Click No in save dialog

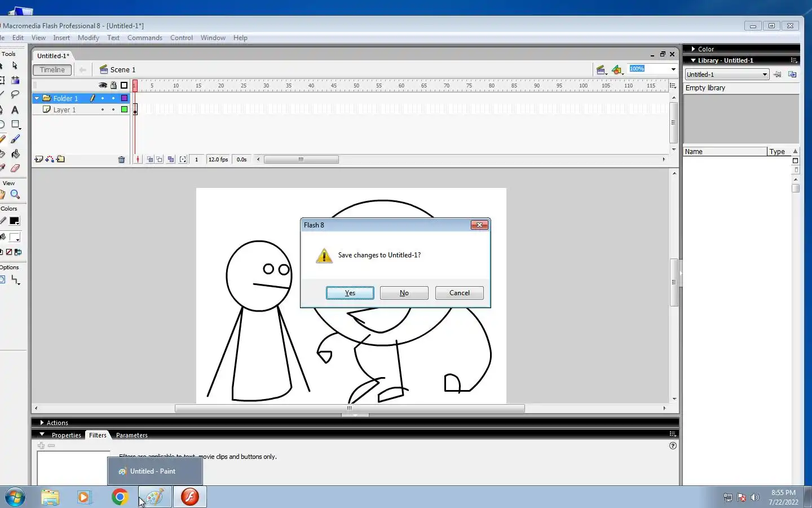pos(404,293)
